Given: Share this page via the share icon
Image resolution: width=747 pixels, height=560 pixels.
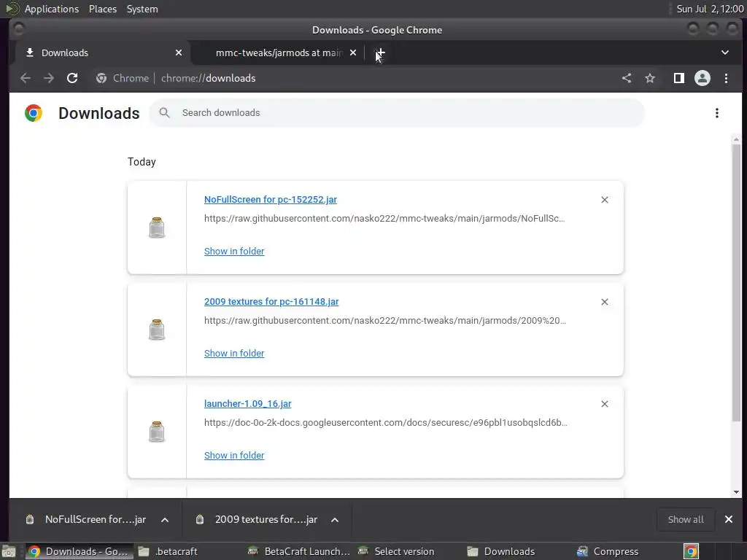Looking at the screenshot, I should tap(627, 78).
